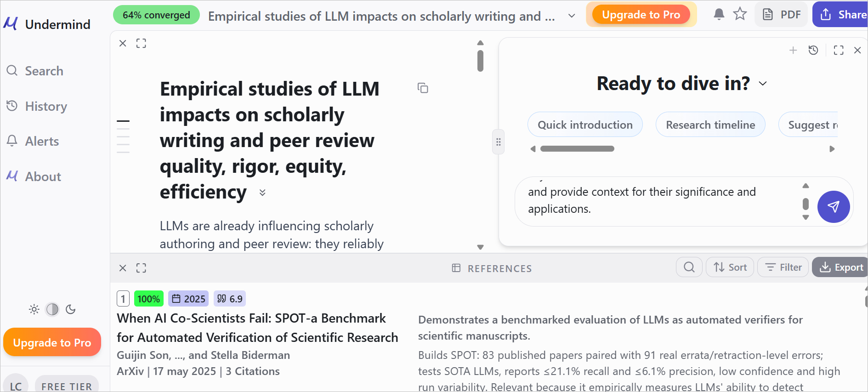The image size is (868, 392).
Task: Click in the chat message input
Action: 657,201
